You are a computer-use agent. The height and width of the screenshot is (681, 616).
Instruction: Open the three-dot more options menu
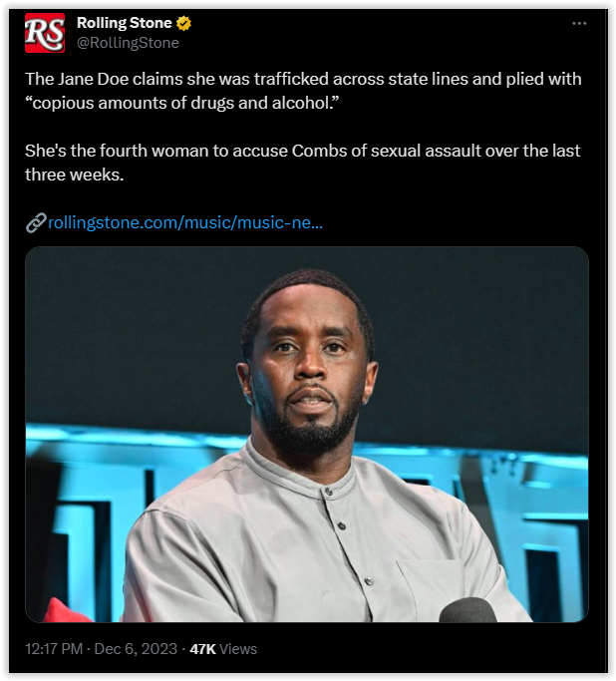click(579, 24)
